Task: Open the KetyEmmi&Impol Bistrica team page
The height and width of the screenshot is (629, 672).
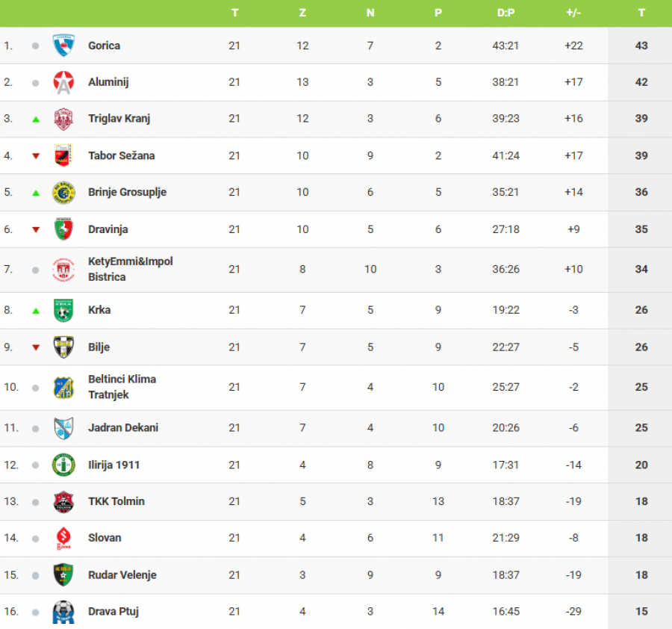Action: tap(130, 269)
